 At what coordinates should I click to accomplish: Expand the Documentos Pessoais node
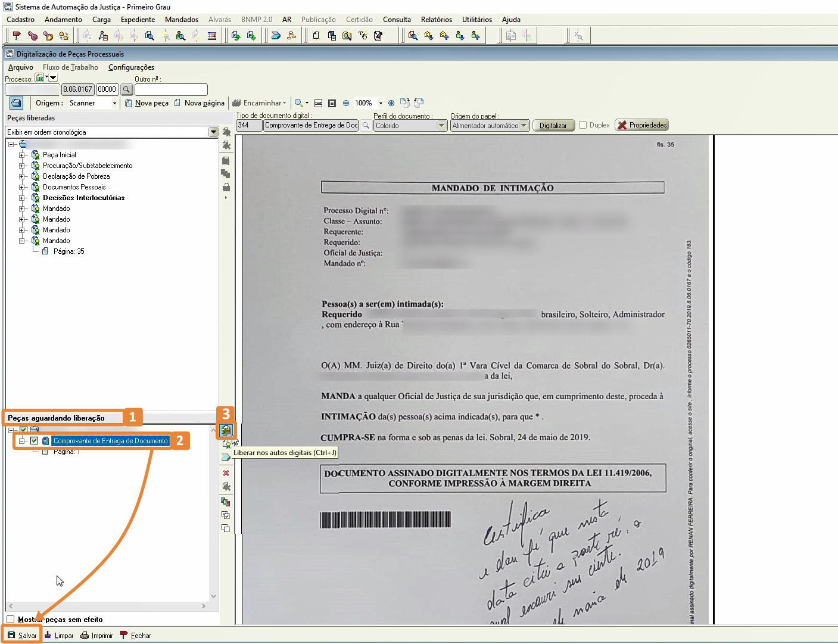tap(22, 187)
